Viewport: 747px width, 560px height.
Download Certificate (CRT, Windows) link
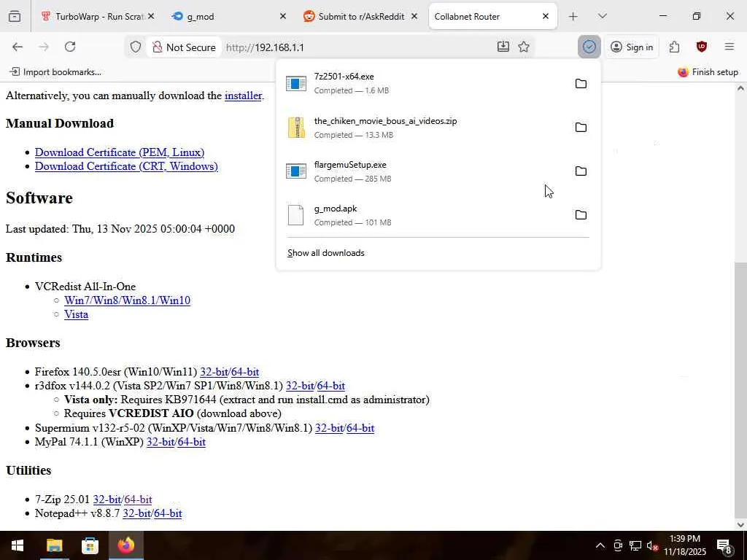point(126,166)
